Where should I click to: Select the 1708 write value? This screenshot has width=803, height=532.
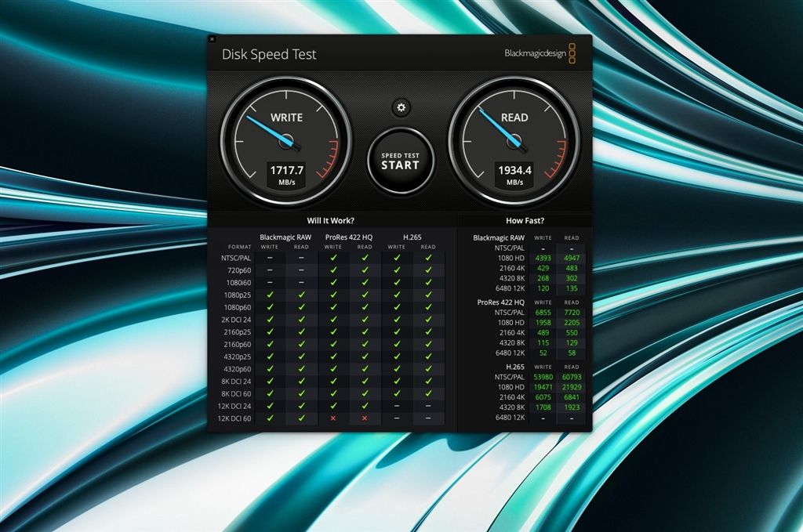pyautogui.click(x=543, y=407)
